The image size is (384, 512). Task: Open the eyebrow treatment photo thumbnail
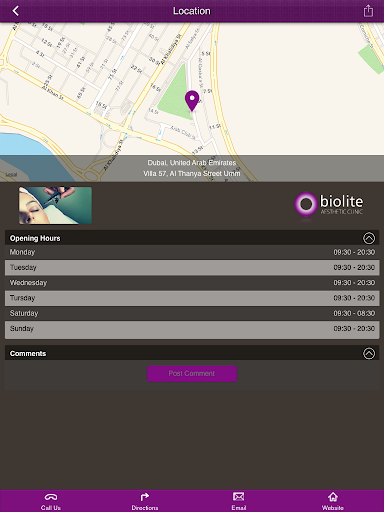tap(55, 205)
